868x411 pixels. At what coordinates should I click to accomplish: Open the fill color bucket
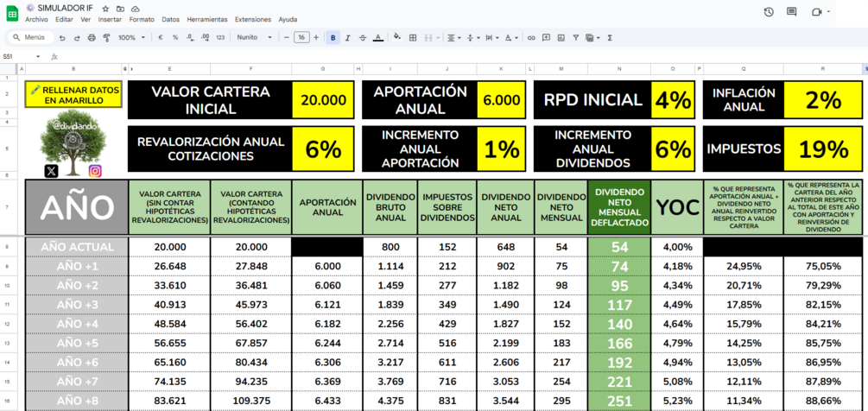[x=397, y=38]
